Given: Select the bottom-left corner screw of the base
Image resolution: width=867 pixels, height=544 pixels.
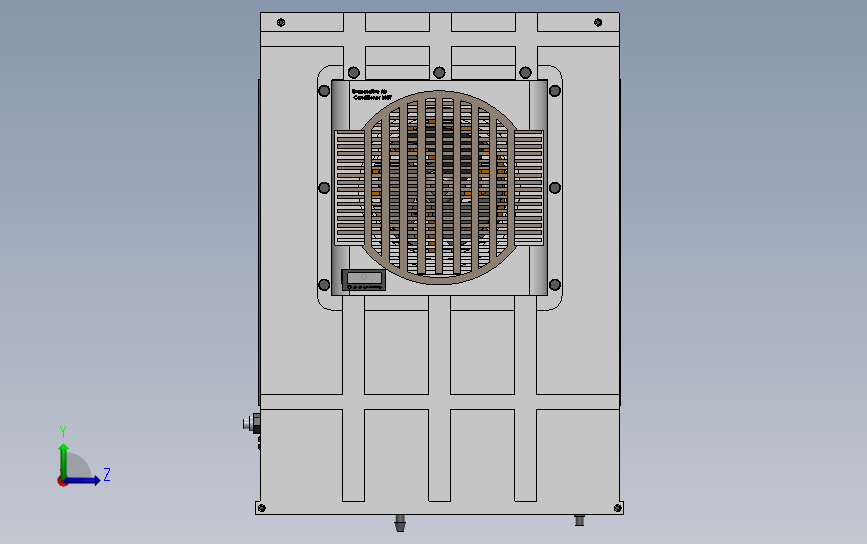Looking at the screenshot, I should click(262, 508).
